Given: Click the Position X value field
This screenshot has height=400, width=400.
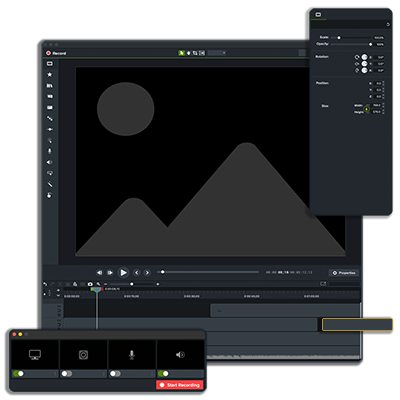Looking at the screenshot, I should tap(378, 83).
